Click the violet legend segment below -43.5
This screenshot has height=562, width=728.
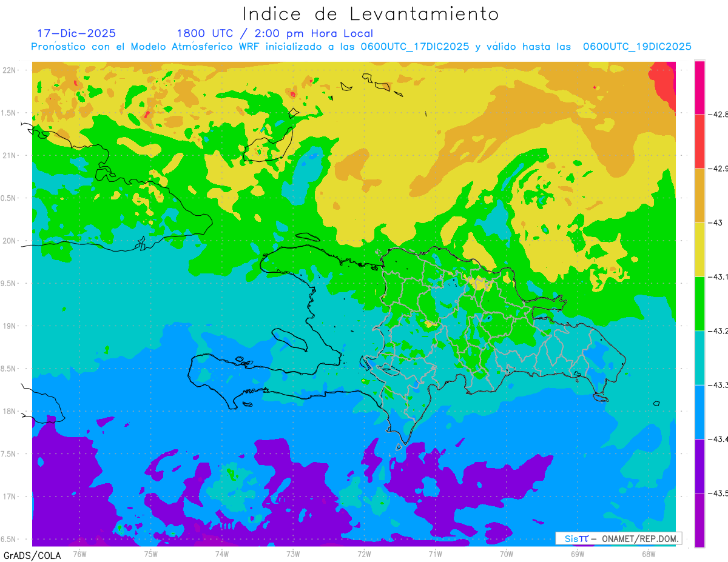(x=699, y=520)
